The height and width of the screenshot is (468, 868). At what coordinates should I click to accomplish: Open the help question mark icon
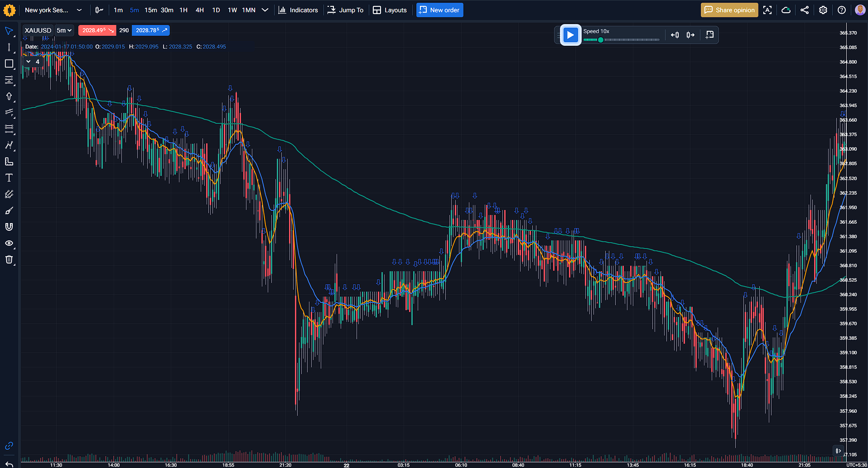(841, 10)
